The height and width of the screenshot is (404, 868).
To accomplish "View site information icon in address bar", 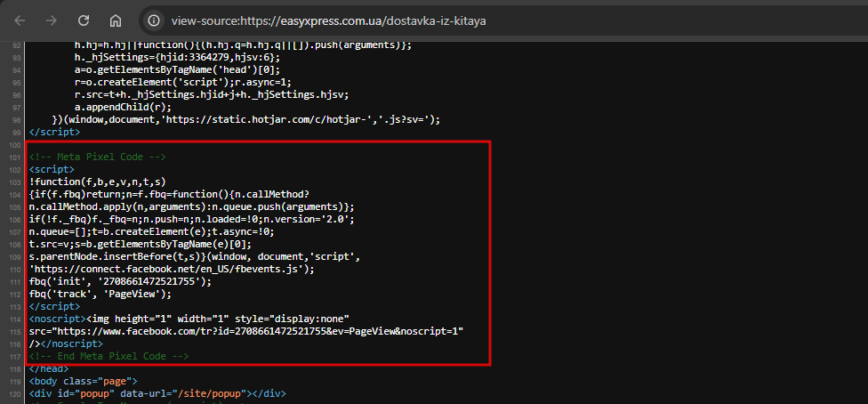I will coord(154,21).
